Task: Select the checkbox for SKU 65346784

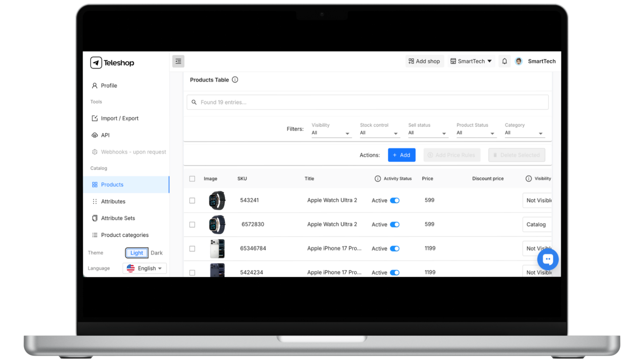Action: coord(192,249)
